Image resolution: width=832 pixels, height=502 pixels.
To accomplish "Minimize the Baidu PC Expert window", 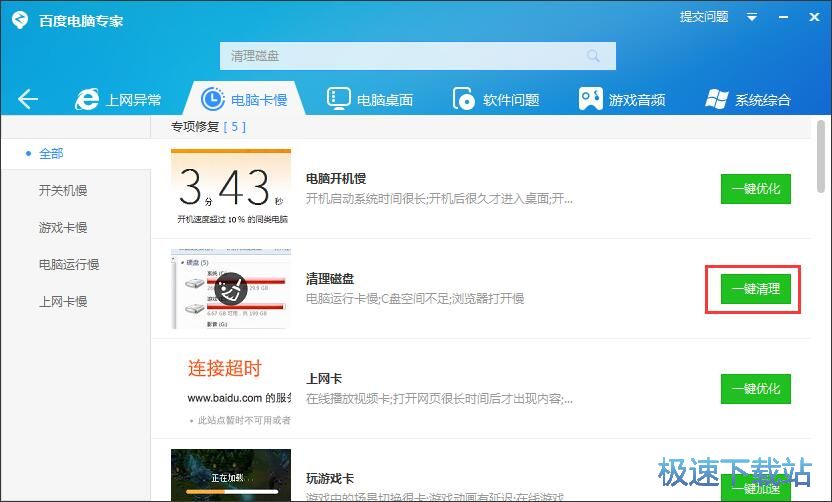I will (x=783, y=18).
